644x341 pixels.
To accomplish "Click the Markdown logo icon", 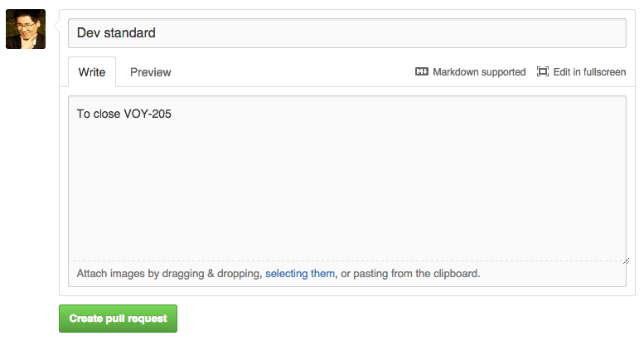I will [x=421, y=72].
